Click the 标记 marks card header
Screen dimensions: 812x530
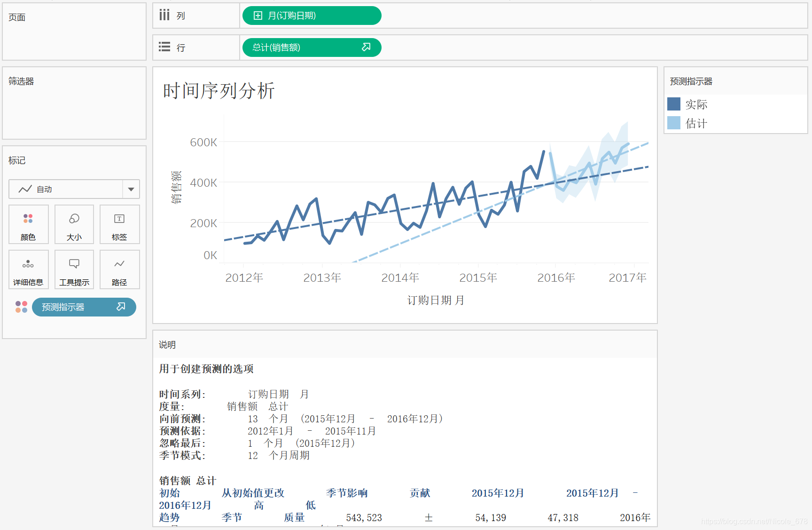click(x=17, y=160)
